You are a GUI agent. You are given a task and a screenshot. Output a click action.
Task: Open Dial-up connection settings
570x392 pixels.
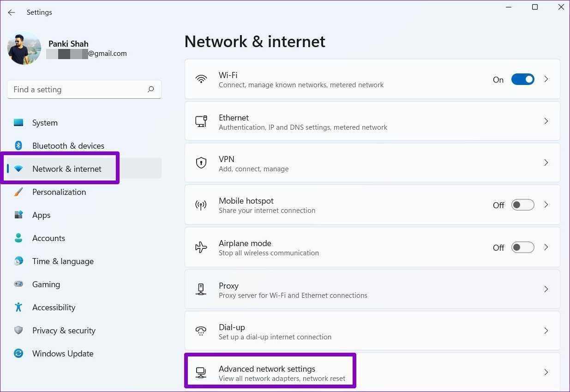pyautogui.click(x=275, y=331)
